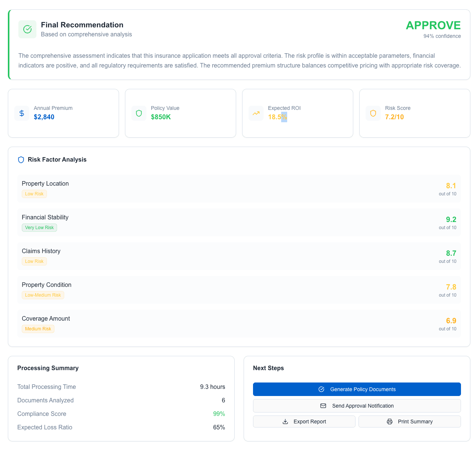The width and height of the screenshot is (476, 453).
Task: Click the blue shield icon beside Risk Factor Analysis
Action: click(21, 160)
